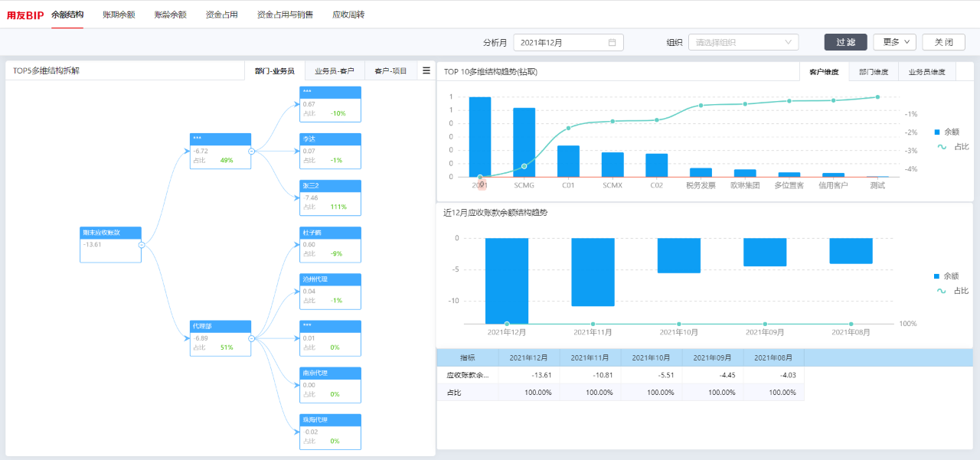Click the 沧州代理 node
Viewport: 980px width, 460px height.
click(330, 291)
